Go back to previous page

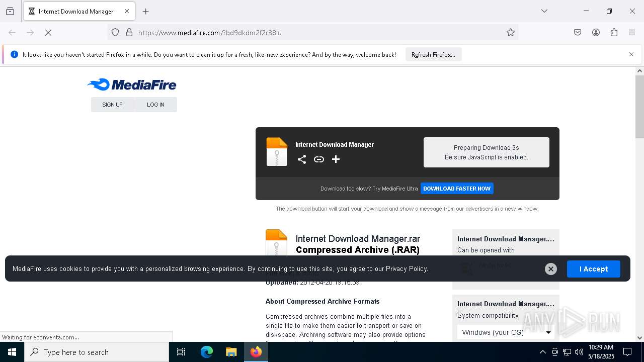(12, 33)
